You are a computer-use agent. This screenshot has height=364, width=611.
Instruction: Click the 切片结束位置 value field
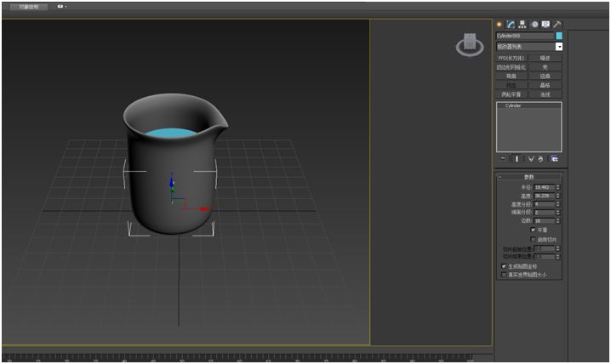(x=544, y=257)
